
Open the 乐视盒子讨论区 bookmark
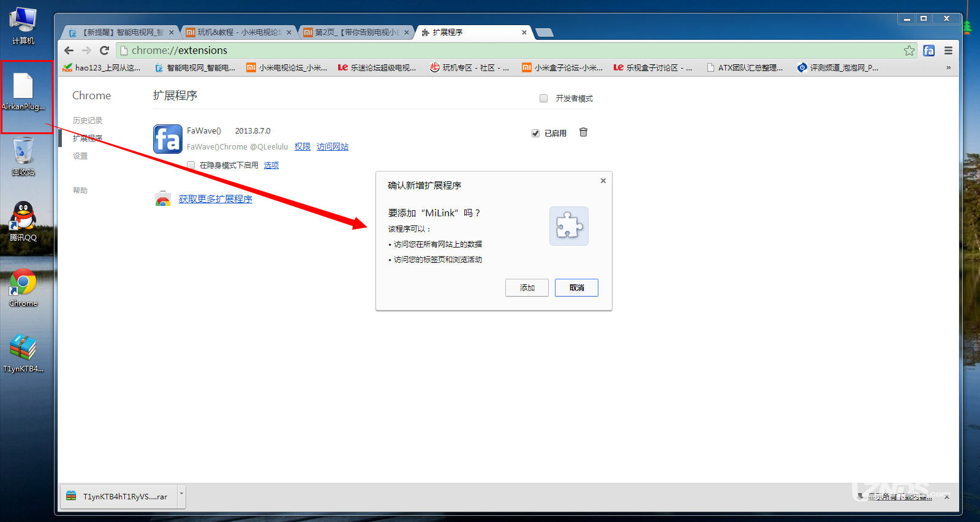(653, 67)
